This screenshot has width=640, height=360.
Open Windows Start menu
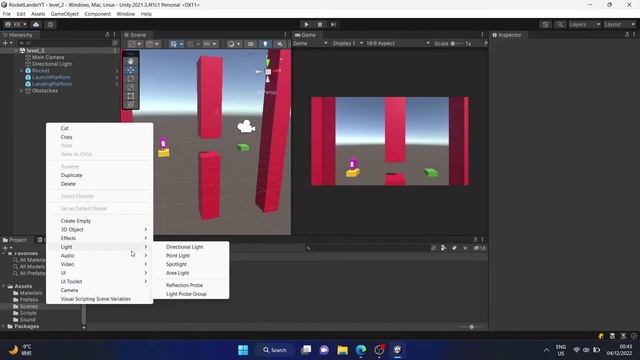pyautogui.click(x=243, y=350)
